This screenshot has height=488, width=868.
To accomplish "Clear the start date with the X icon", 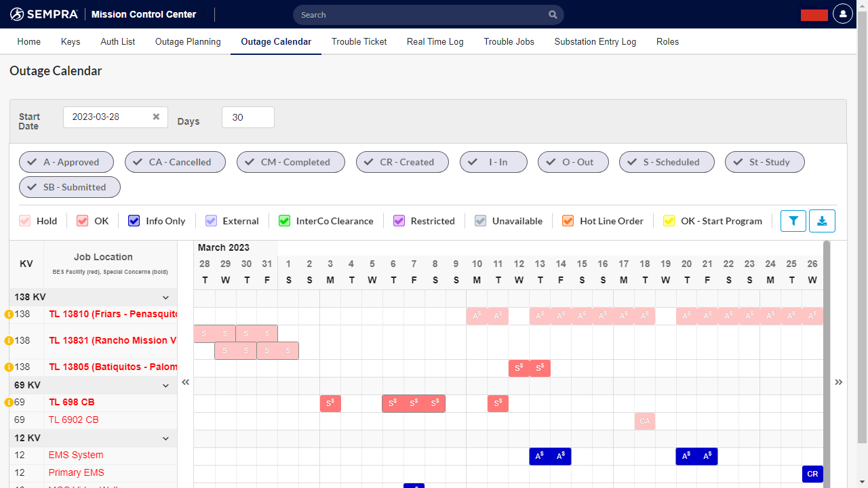I will [x=156, y=117].
